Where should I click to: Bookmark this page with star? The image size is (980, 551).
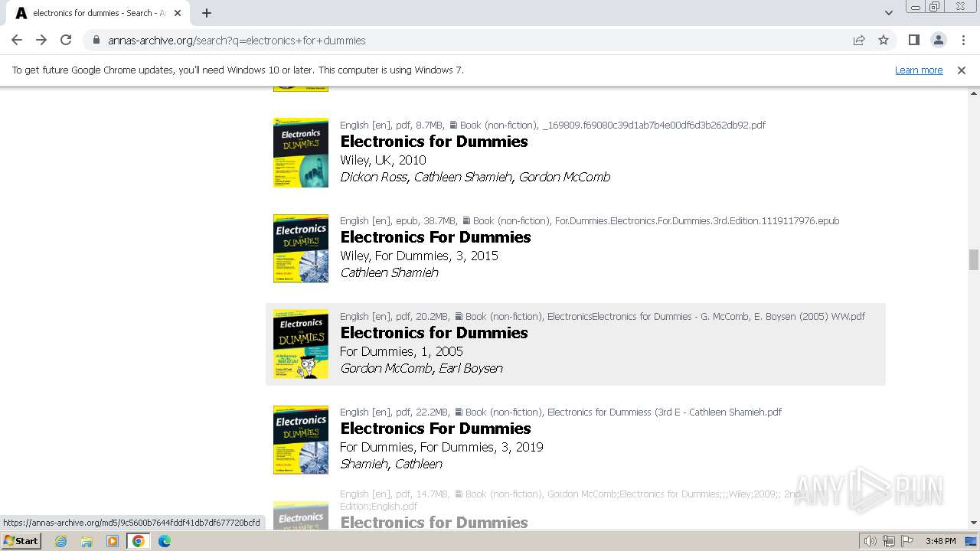coord(884,40)
